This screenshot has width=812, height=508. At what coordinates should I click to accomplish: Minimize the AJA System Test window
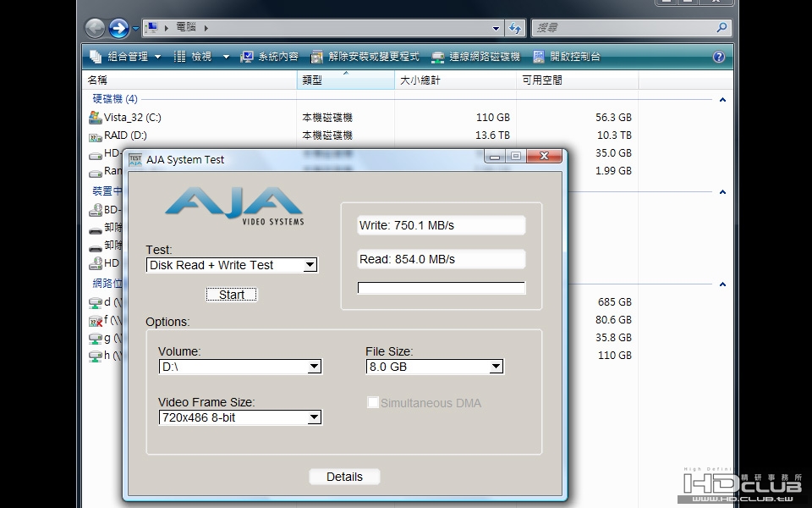(495, 156)
